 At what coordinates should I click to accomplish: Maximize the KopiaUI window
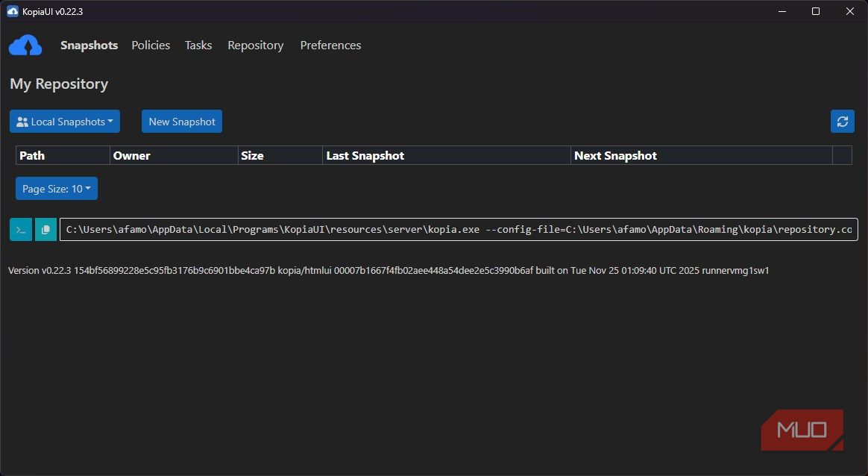click(815, 12)
